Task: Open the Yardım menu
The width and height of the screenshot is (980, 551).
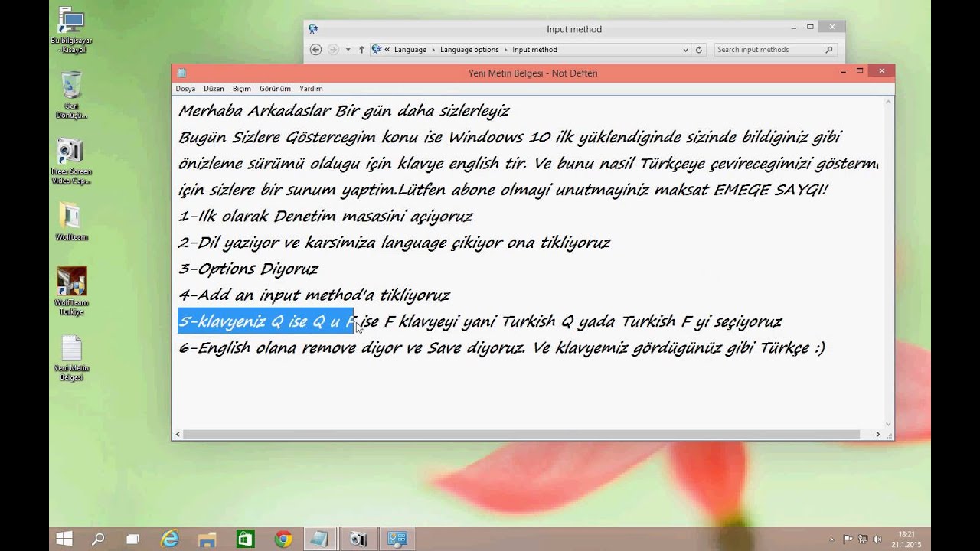Action: (311, 89)
